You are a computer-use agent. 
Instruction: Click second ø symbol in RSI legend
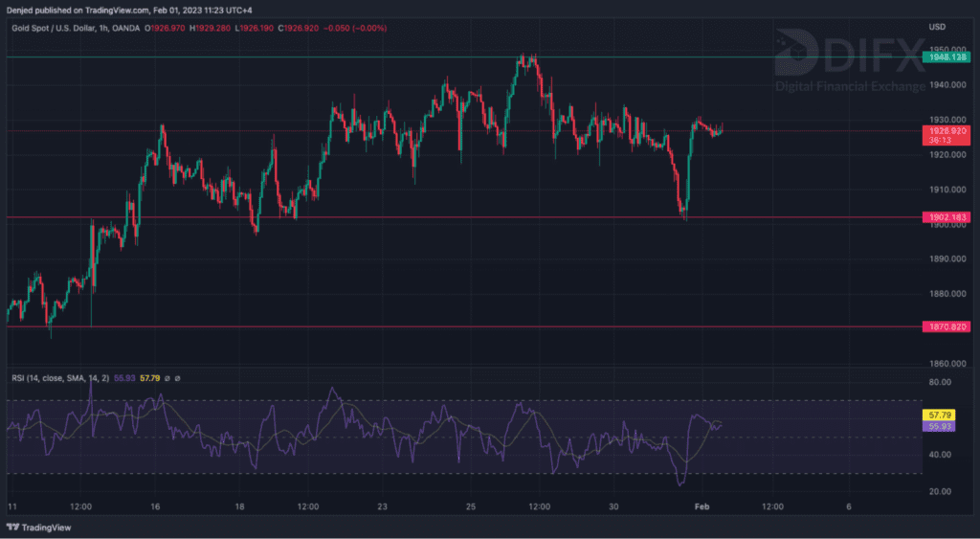177,378
